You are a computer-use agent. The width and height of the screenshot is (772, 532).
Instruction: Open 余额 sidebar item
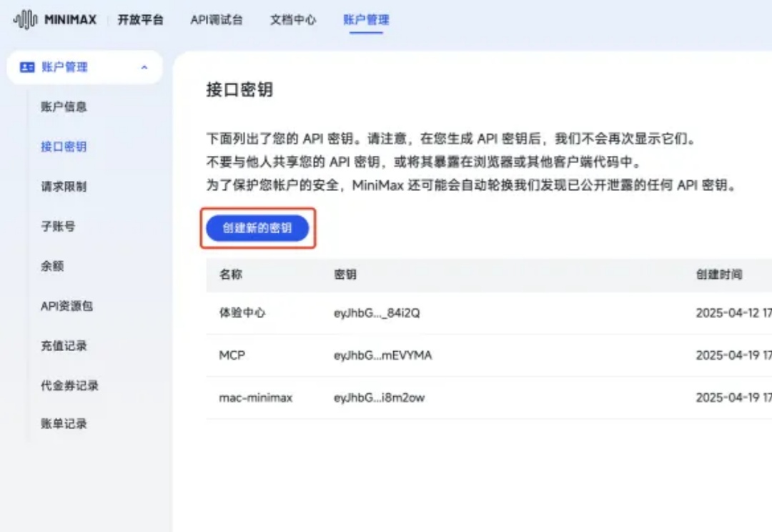pos(52,266)
